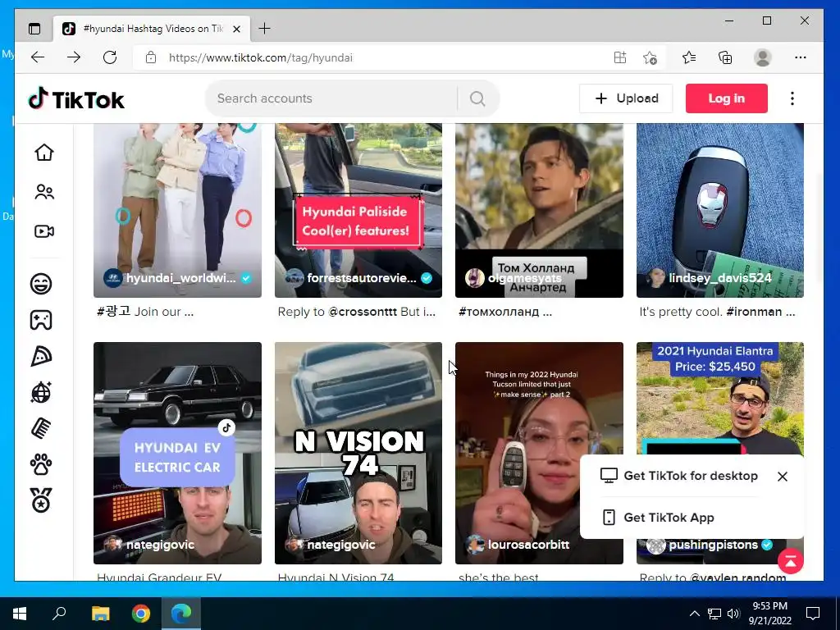This screenshot has height=630, width=840.
Task: Open the TikTok For You home icon
Action: tap(44, 153)
